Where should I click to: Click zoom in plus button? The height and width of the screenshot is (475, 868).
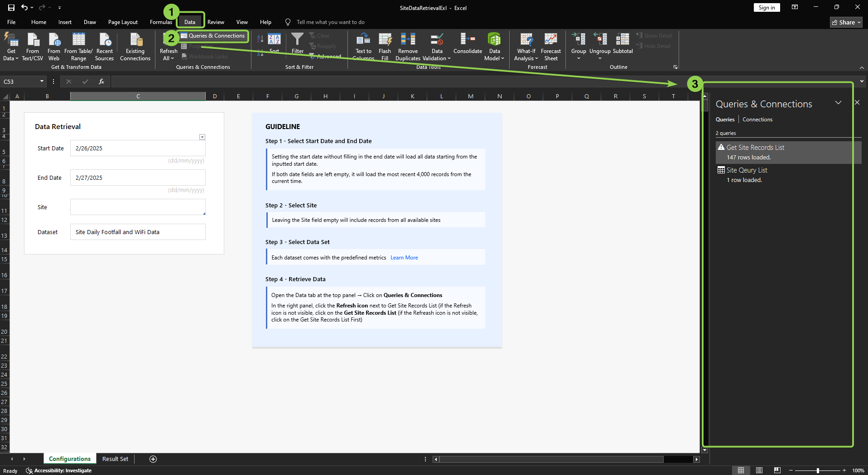(844, 470)
